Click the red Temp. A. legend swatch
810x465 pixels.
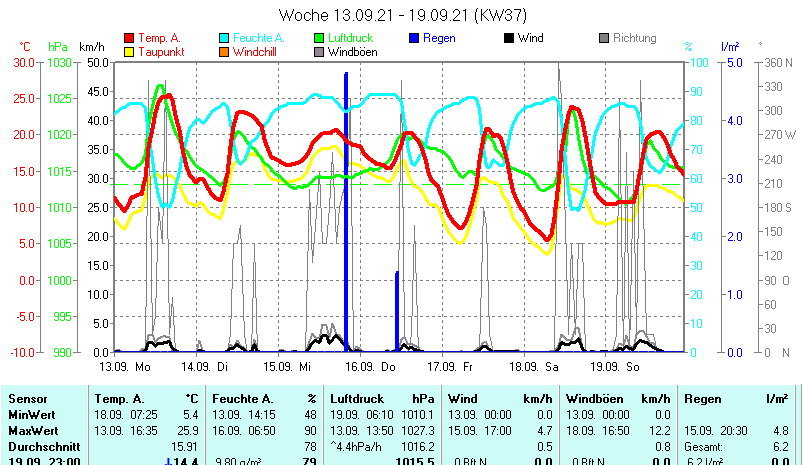pos(130,38)
